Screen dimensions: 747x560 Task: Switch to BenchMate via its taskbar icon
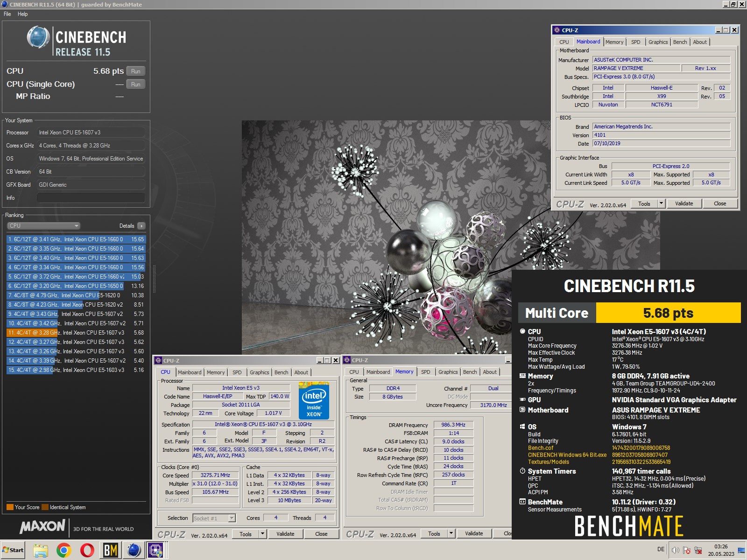110,551
